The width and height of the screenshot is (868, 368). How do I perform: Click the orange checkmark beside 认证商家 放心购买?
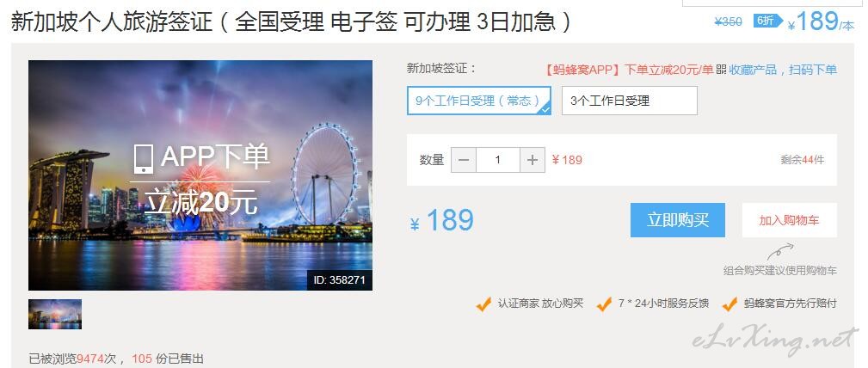(x=483, y=304)
